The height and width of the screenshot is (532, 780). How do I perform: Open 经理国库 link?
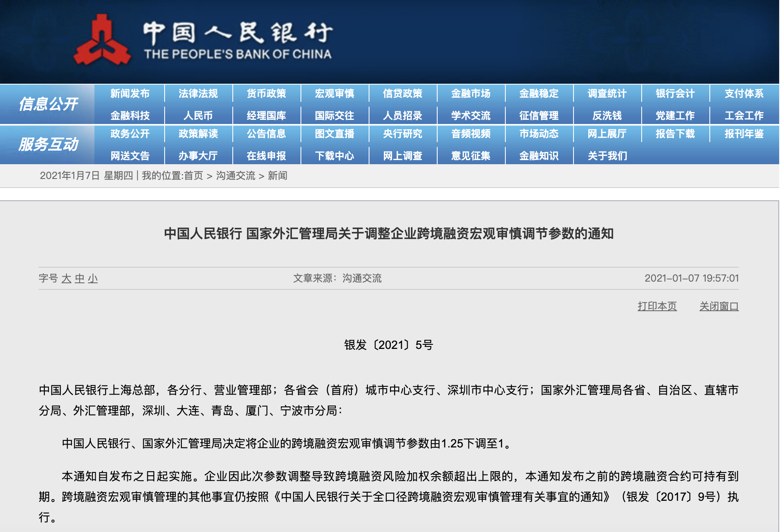click(266, 116)
